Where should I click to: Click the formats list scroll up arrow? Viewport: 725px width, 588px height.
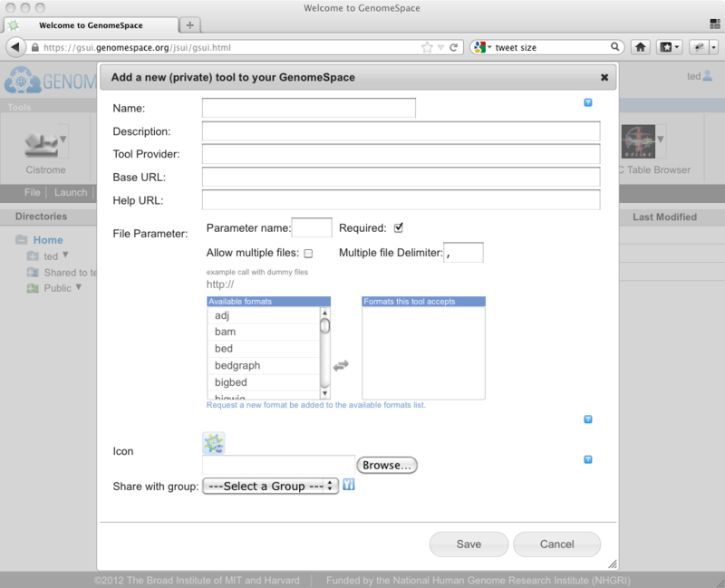tap(324, 313)
